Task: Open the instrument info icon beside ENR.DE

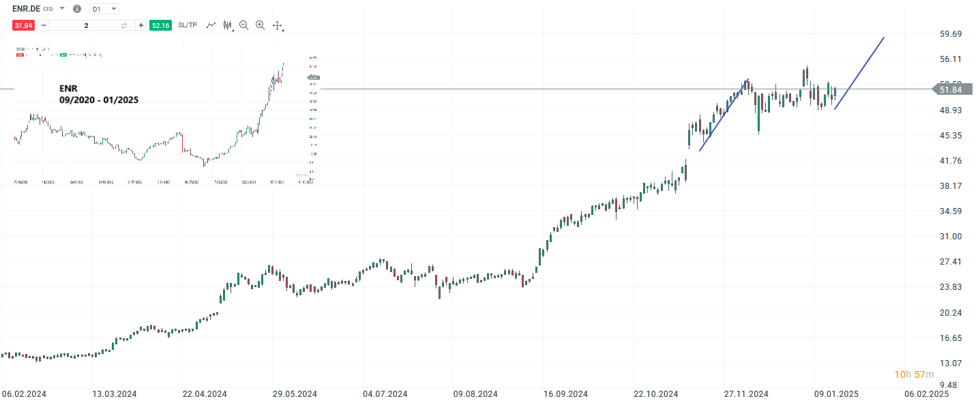Action: pyautogui.click(x=77, y=9)
